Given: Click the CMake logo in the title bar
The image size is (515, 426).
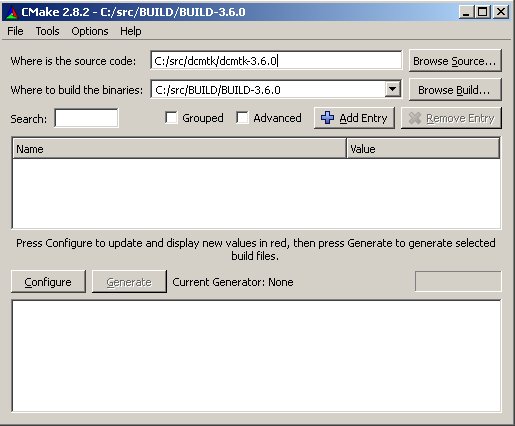Looking at the screenshot, I should click(x=11, y=12).
